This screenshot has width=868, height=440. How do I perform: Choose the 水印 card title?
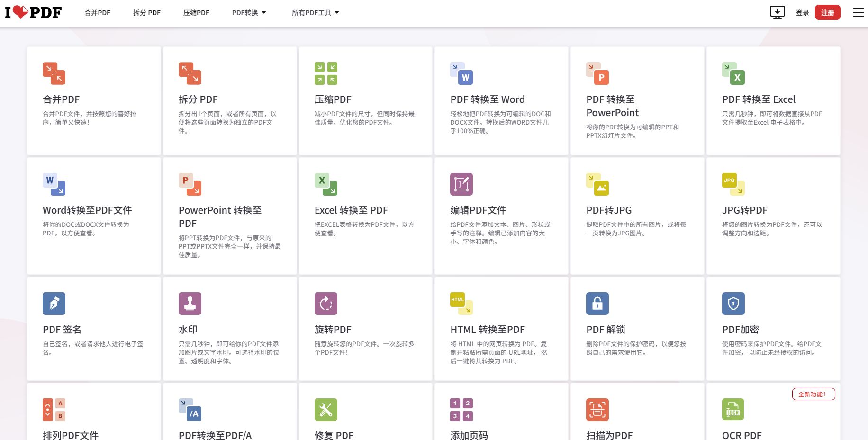[188, 330]
